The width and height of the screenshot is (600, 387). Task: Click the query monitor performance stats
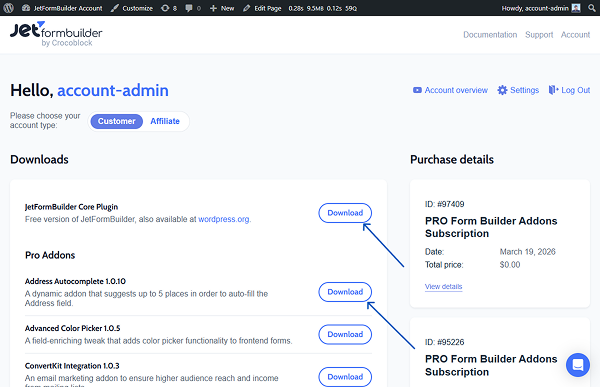click(x=323, y=8)
